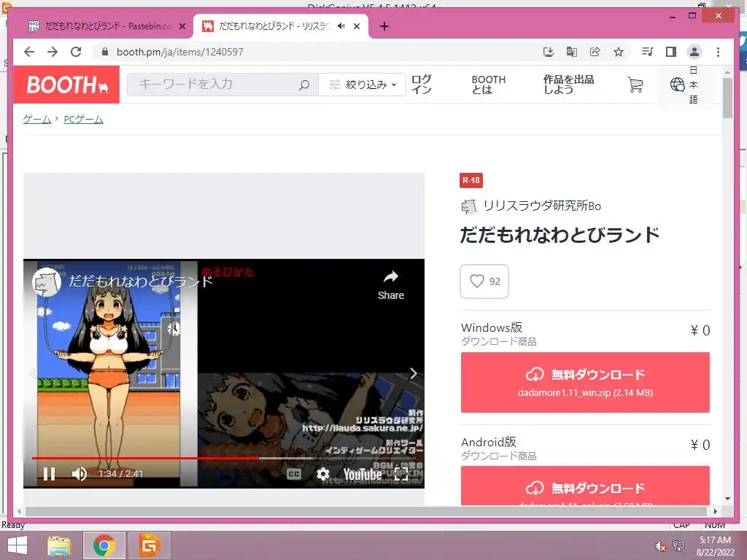Open the Chrome side panel
Viewport: 747px width, 560px height.
[x=671, y=52]
